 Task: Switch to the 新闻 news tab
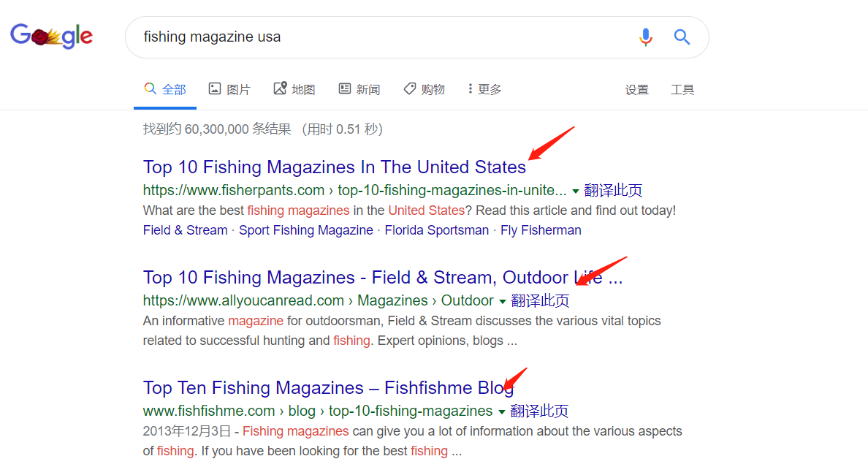(359, 89)
